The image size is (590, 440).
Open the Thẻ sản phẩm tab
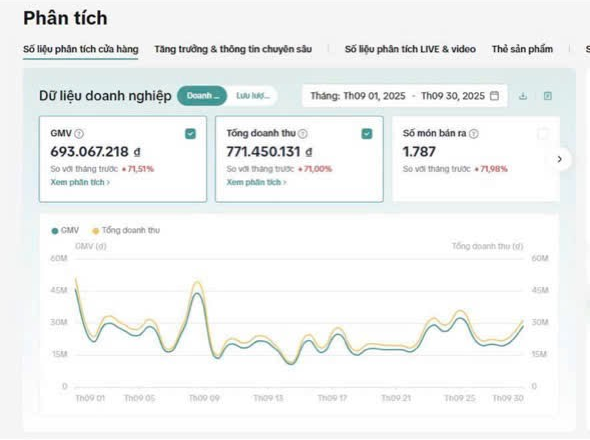(x=522, y=49)
